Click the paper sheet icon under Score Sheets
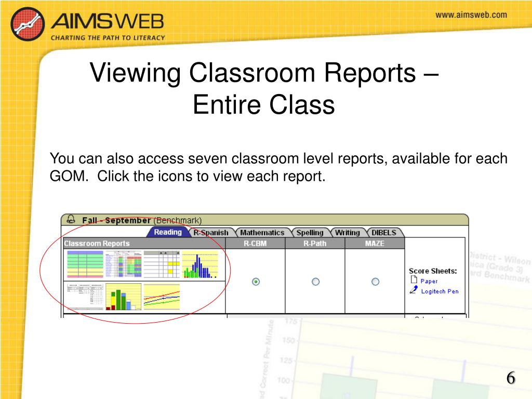 click(414, 280)
